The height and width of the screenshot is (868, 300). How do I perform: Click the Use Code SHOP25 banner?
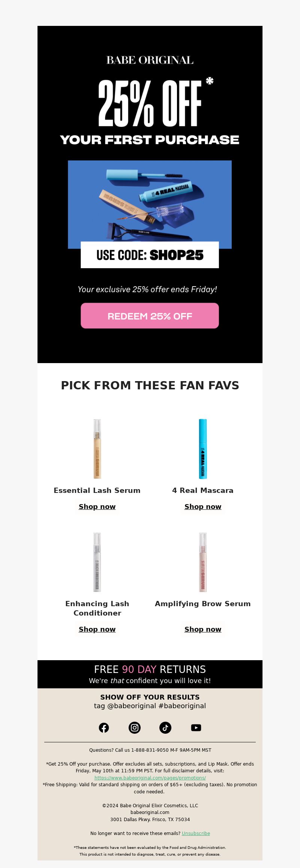(150, 255)
